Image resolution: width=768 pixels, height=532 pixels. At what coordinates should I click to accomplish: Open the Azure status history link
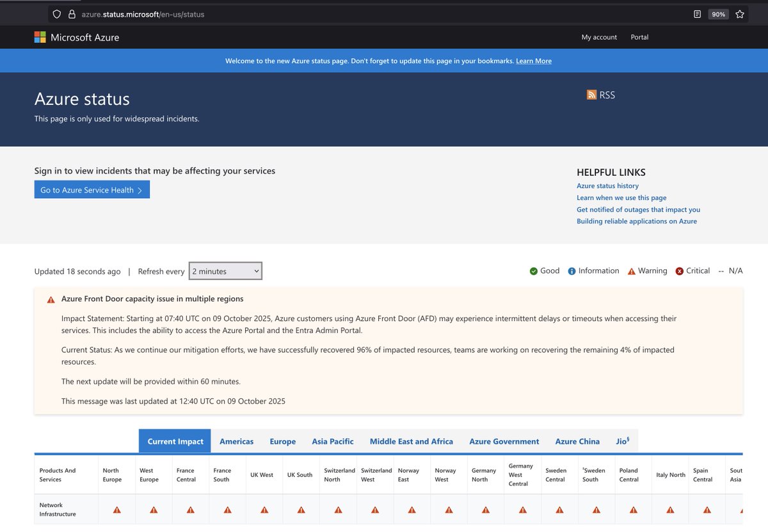pyautogui.click(x=607, y=185)
